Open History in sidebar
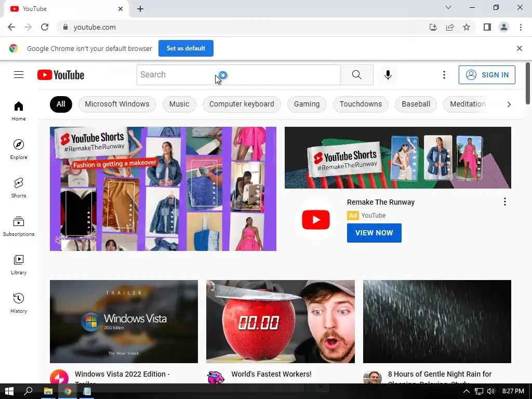The height and width of the screenshot is (399, 532). [19, 303]
